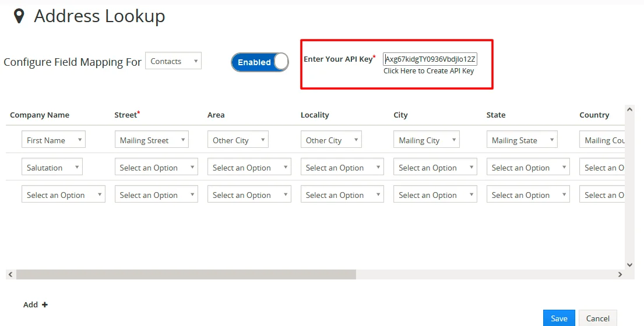Expand the Mailing City dropdown
This screenshot has width=644, height=326.
(x=426, y=140)
